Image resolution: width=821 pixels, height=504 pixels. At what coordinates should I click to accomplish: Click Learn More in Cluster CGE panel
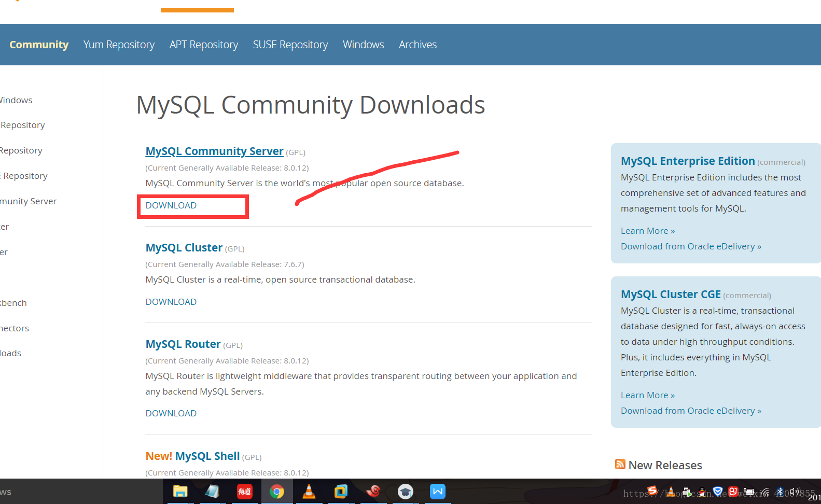coord(648,395)
